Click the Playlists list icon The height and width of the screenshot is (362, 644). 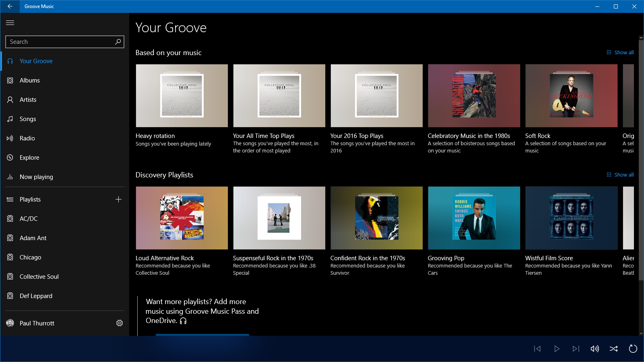(x=10, y=200)
